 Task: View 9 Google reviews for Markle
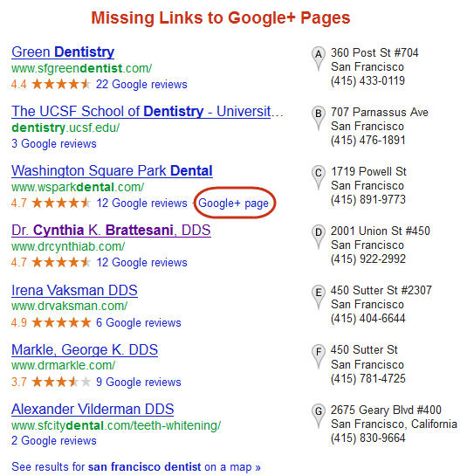[x=139, y=383]
